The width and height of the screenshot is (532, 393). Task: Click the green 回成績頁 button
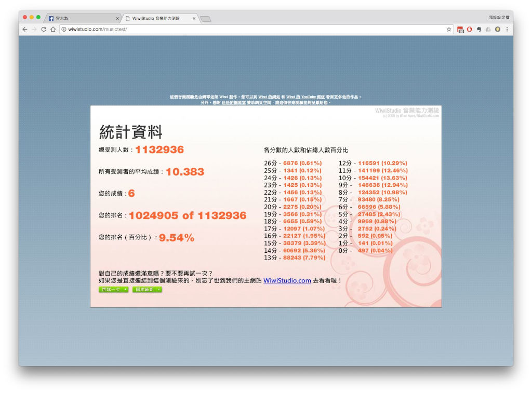pos(147,289)
